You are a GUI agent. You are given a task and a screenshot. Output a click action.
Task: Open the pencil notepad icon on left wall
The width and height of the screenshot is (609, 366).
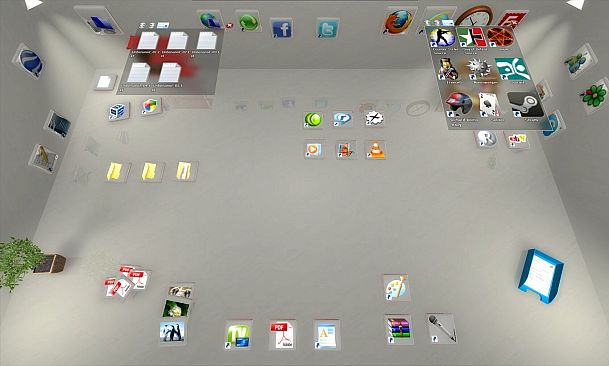[x=44, y=159]
